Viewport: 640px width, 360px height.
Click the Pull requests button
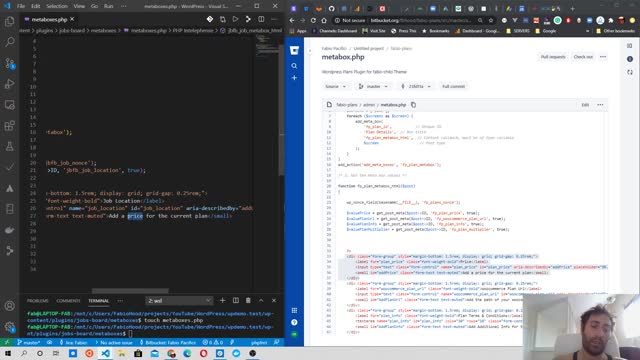(x=553, y=57)
